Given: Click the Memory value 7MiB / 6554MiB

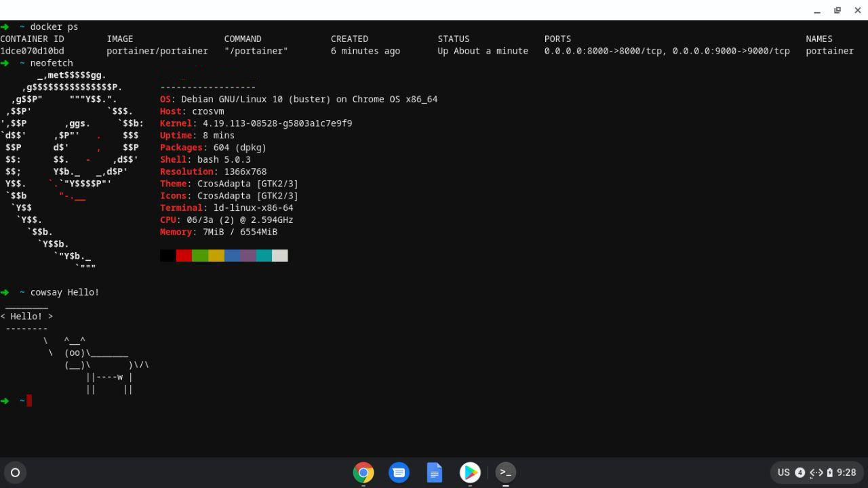Looking at the screenshot, I should pos(240,232).
